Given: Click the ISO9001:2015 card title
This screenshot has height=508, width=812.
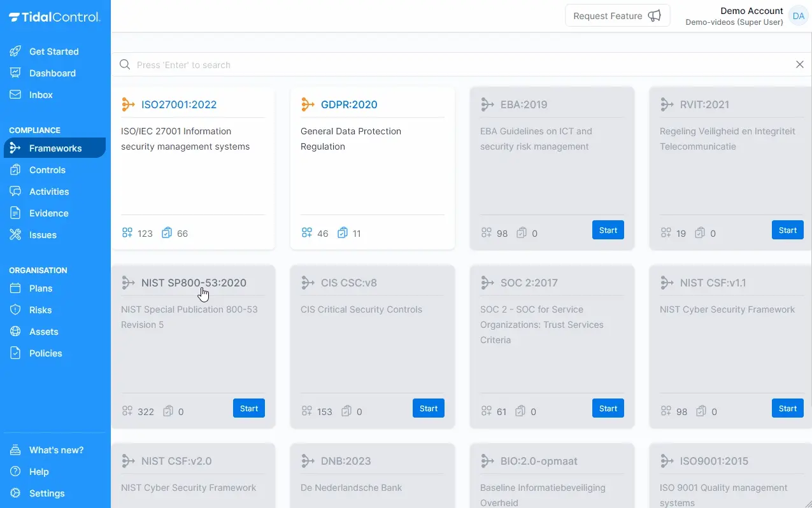Looking at the screenshot, I should 714,461.
